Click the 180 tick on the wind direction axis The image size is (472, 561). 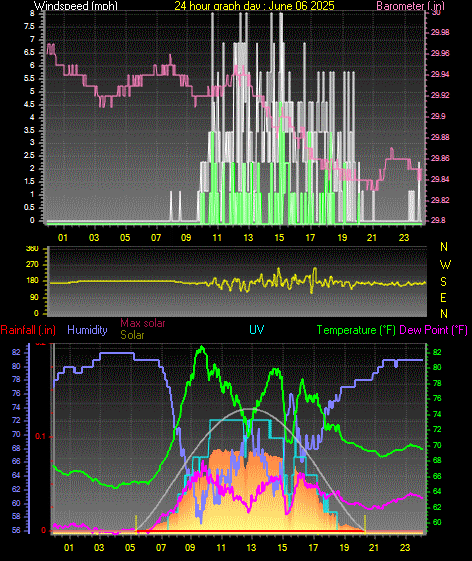[32, 281]
